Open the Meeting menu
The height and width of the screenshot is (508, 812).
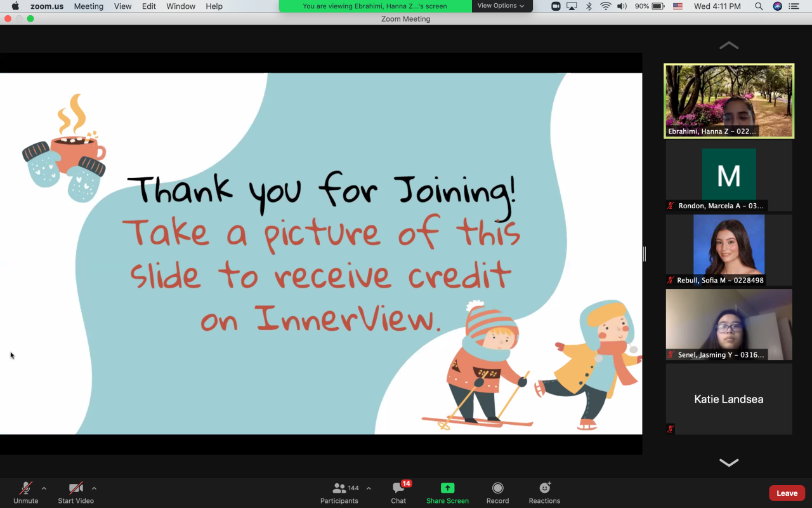tap(88, 6)
